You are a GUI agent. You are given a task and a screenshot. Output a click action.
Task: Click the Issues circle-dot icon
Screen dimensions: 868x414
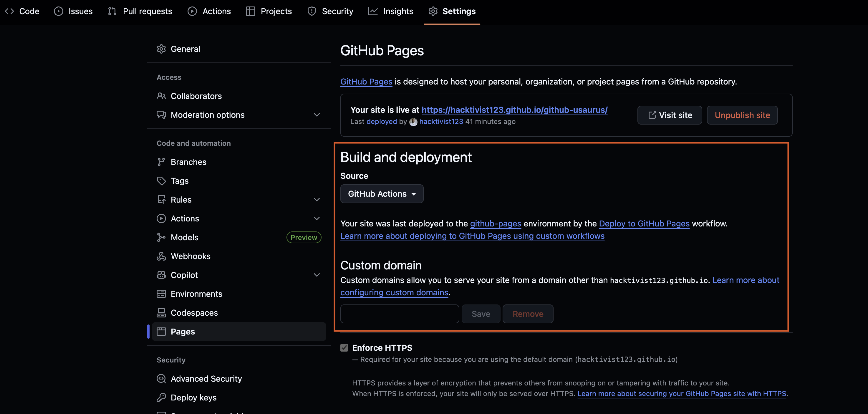coord(58,11)
